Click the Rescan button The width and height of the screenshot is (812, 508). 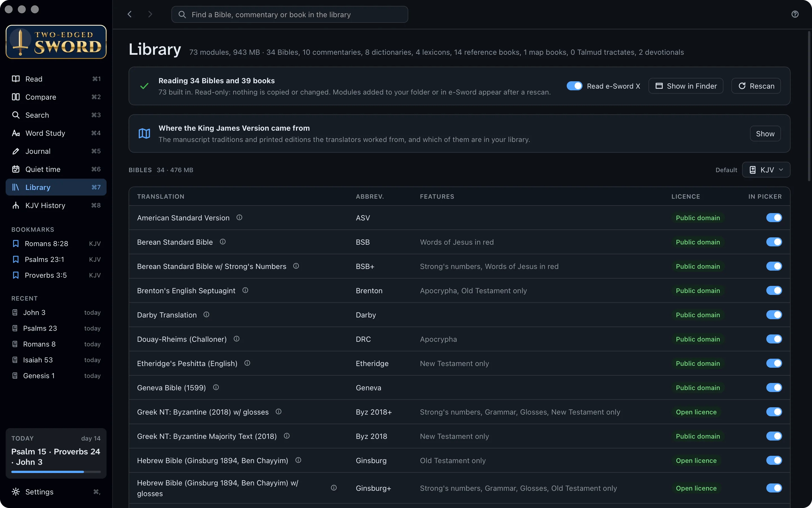click(x=756, y=86)
